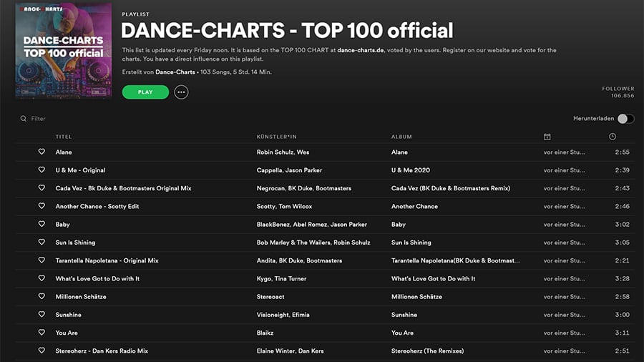Image resolution: width=644 pixels, height=362 pixels.
Task: Save Another Chance - Scotty Edit with heart
Action: [x=42, y=205]
